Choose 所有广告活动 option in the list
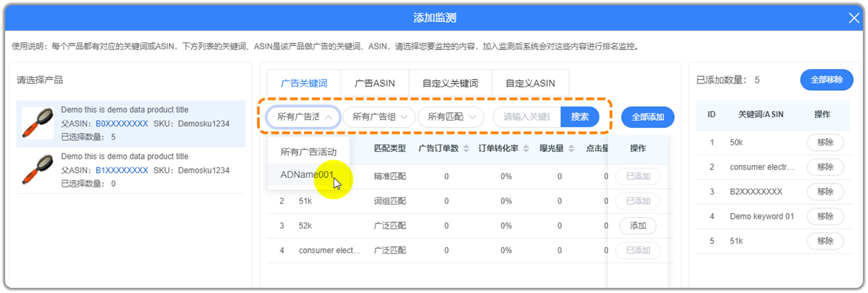This screenshot has height=293, width=868. [x=309, y=152]
